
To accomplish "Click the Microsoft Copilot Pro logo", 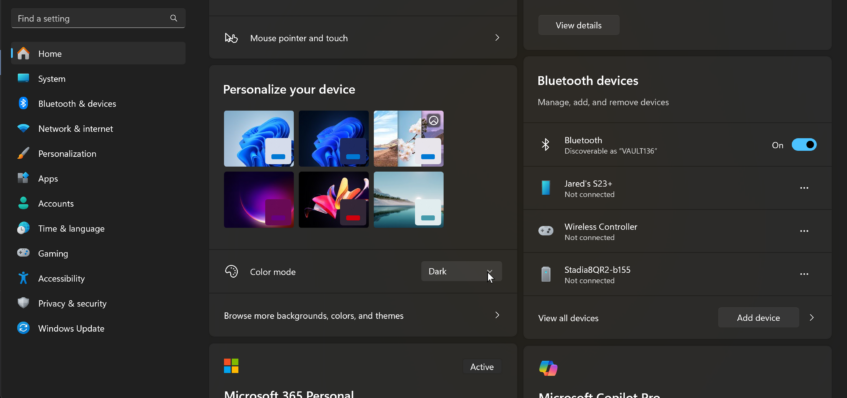I will click(548, 368).
